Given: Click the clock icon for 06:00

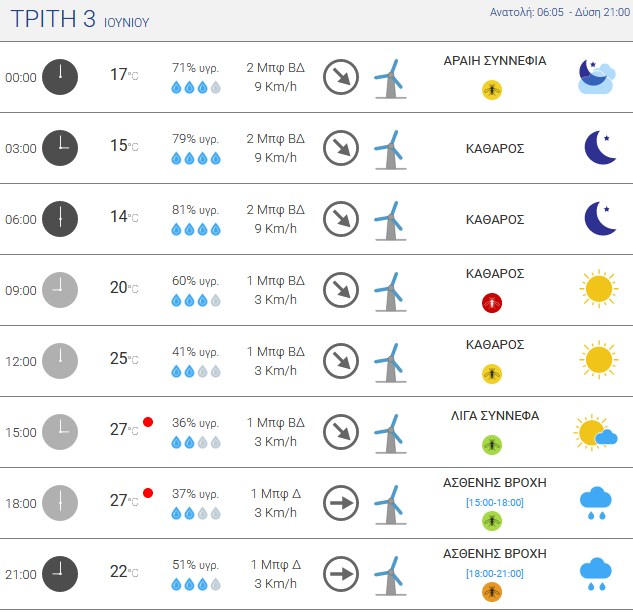Looking at the screenshot, I should tap(60, 219).
